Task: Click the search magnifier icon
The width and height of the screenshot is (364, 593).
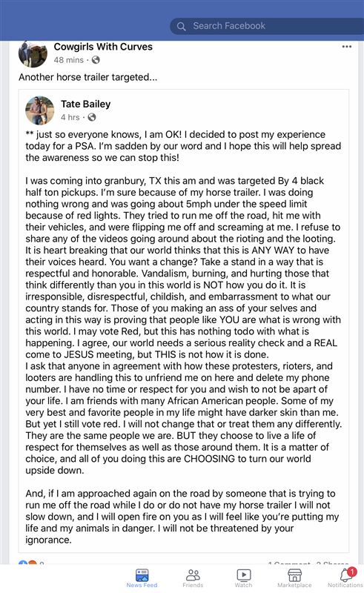Action: pos(181,27)
